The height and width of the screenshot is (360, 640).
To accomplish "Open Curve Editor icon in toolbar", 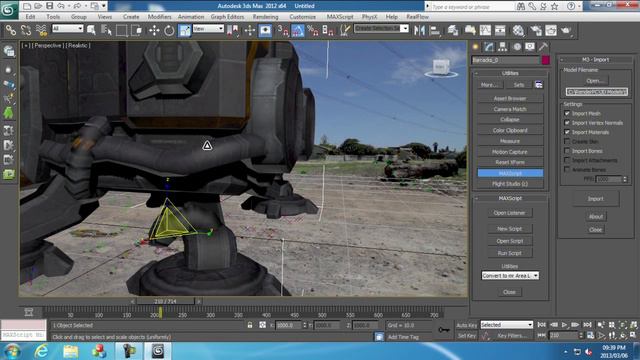I will 485,30.
